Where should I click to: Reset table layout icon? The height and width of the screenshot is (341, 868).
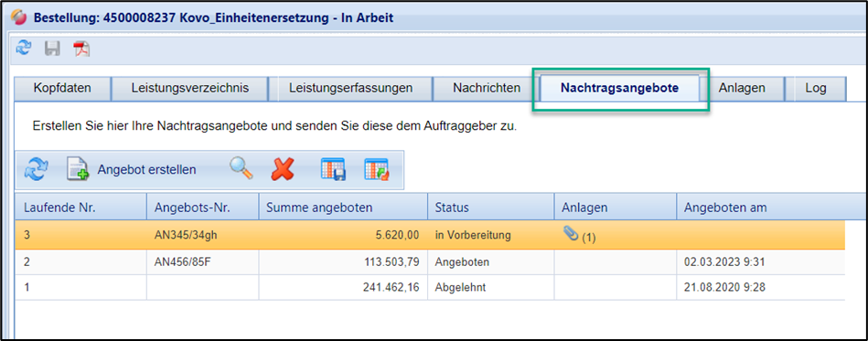tap(377, 169)
